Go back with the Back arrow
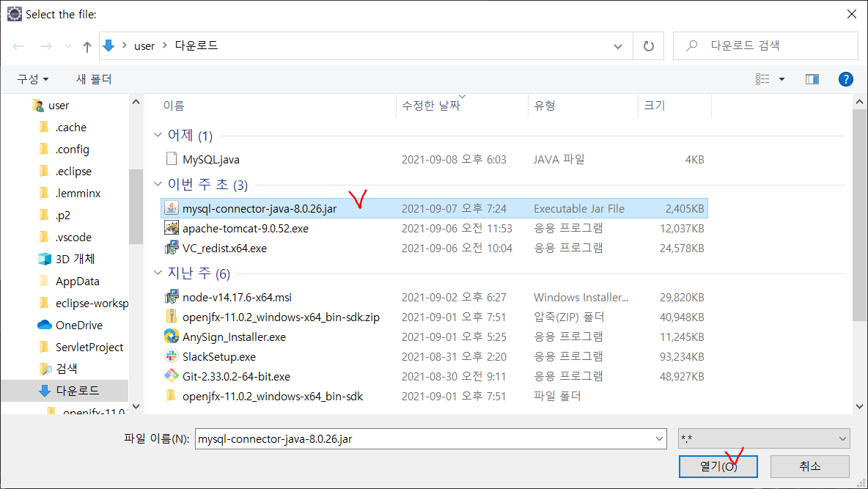The image size is (868, 489). 18,46
